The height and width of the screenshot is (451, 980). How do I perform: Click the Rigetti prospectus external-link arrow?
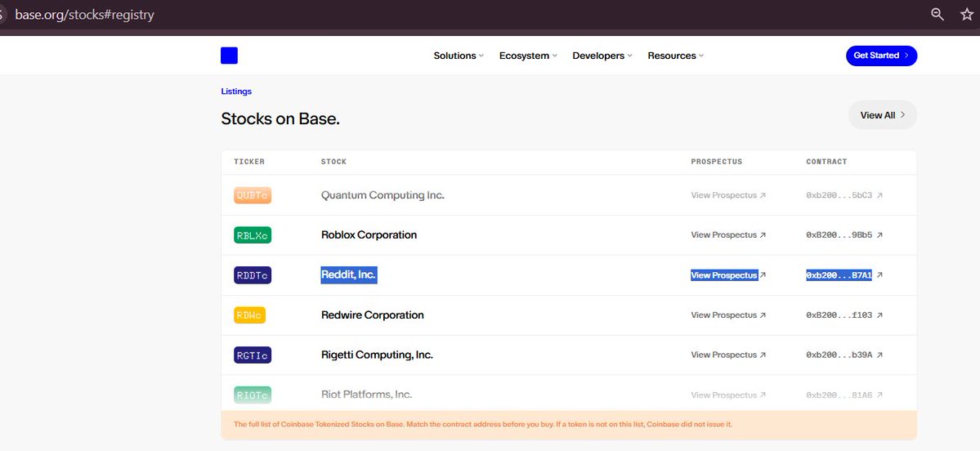point(763,355)
